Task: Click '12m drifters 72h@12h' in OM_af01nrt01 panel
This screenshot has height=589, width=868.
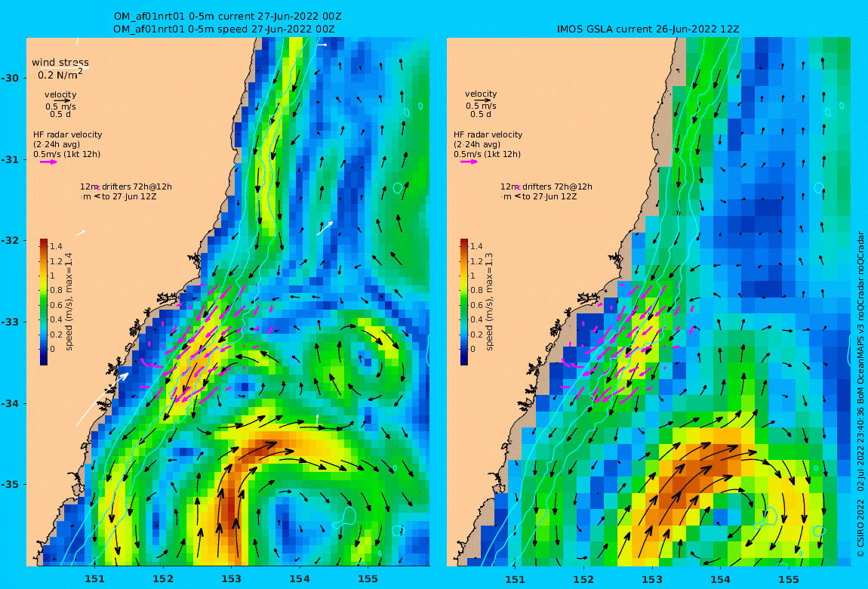Action: [125, 187]
